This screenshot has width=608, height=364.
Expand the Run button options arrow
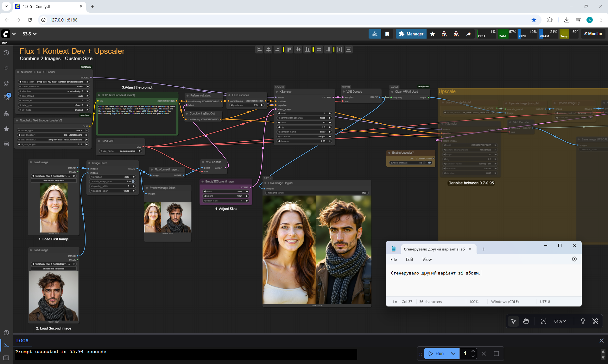(453, 354)
